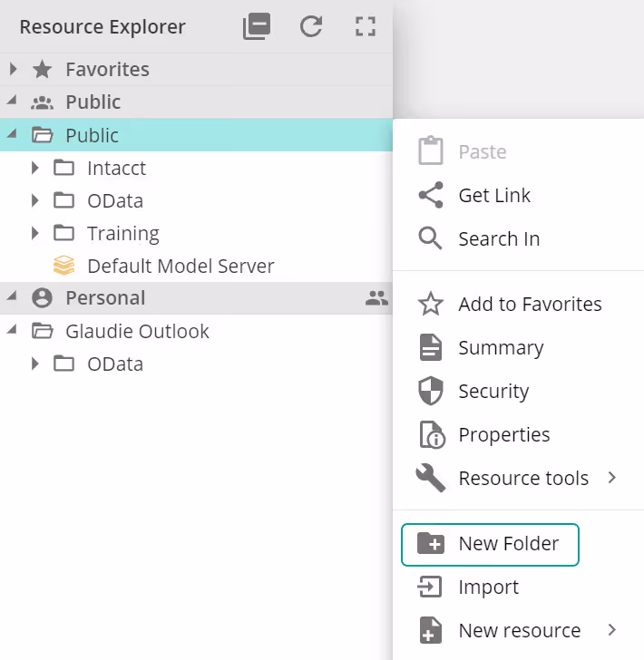
Task: Expand the Favorites section
Action: 14,69
